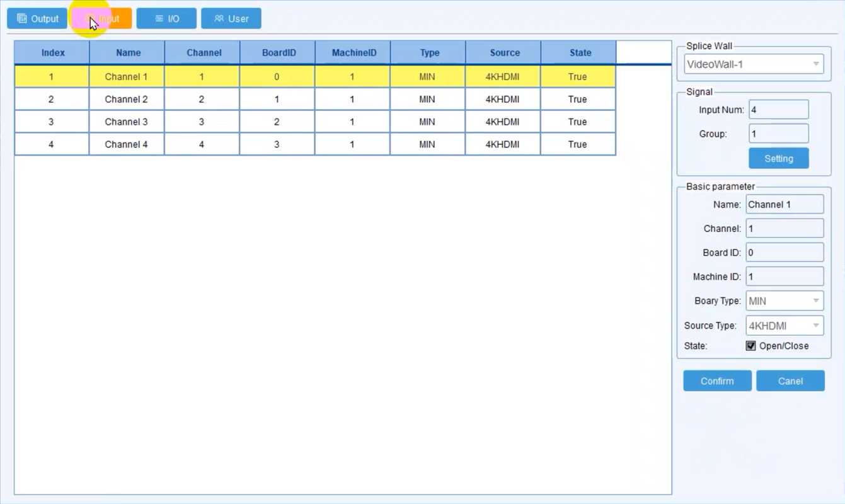Click the "4KHDMI" source cell in Channel 3 row

point(503,122)
